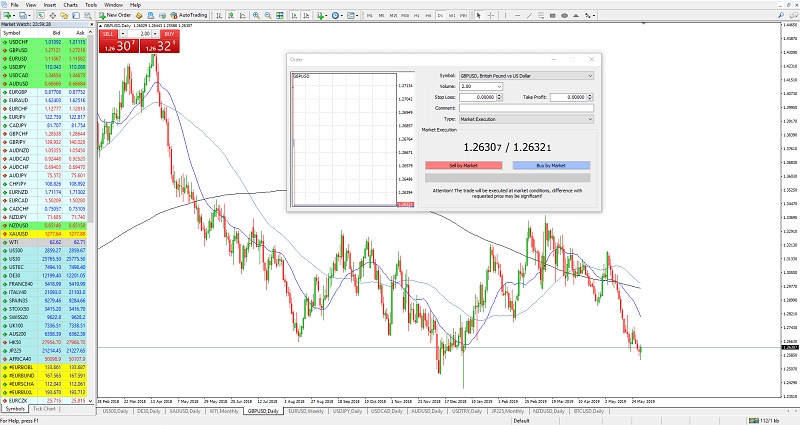
Task: Select the cursor arrow tool
Action: click(x=478, y=15)
